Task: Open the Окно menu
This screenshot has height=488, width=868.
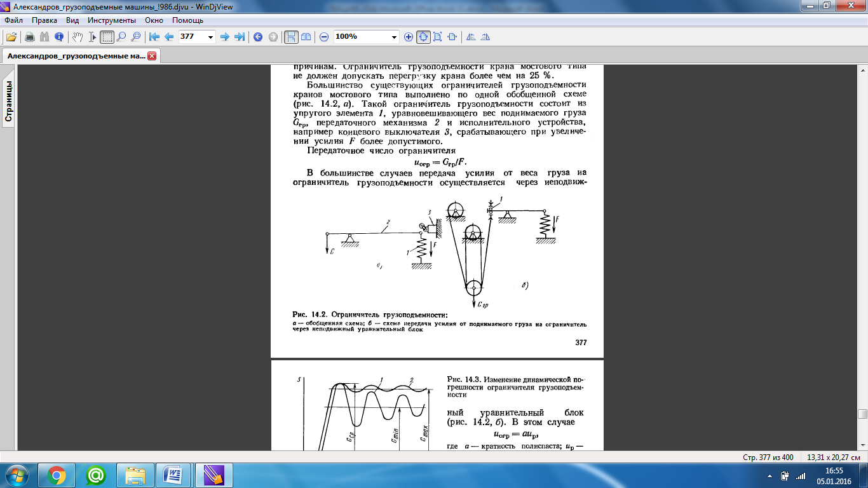Action: pyautogui.click(x=154, y=20)
